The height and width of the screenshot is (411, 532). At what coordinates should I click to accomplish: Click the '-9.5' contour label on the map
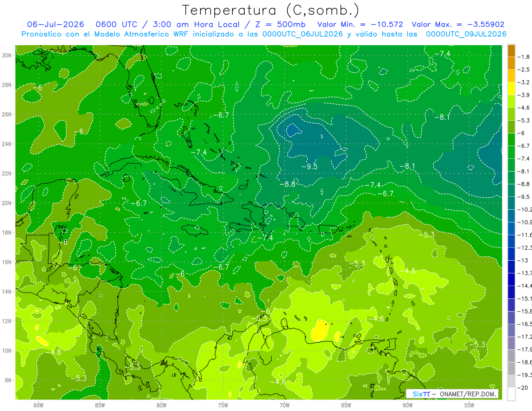pos(309,167)
